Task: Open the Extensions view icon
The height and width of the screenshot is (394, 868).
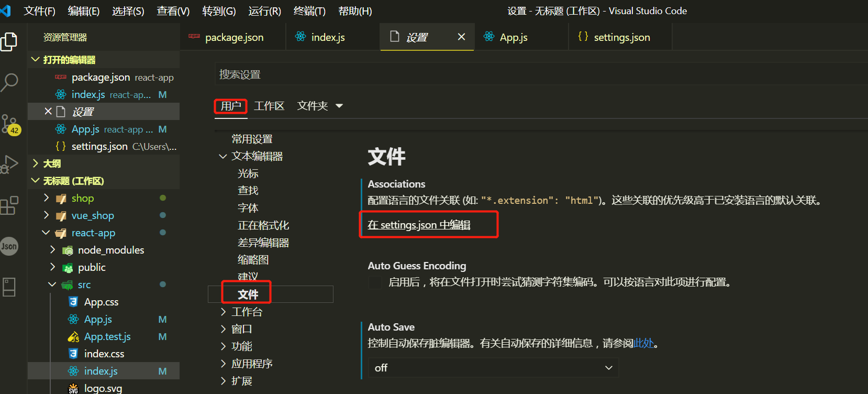Action: [9, 205]
